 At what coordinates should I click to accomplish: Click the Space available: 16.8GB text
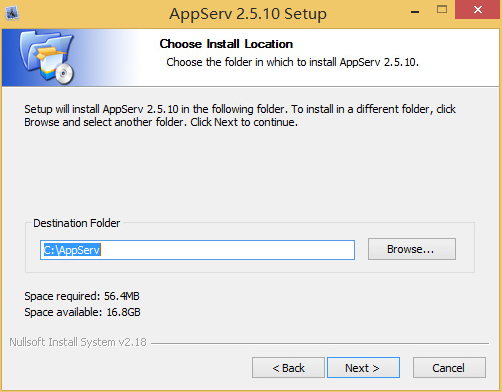point(82,312)
